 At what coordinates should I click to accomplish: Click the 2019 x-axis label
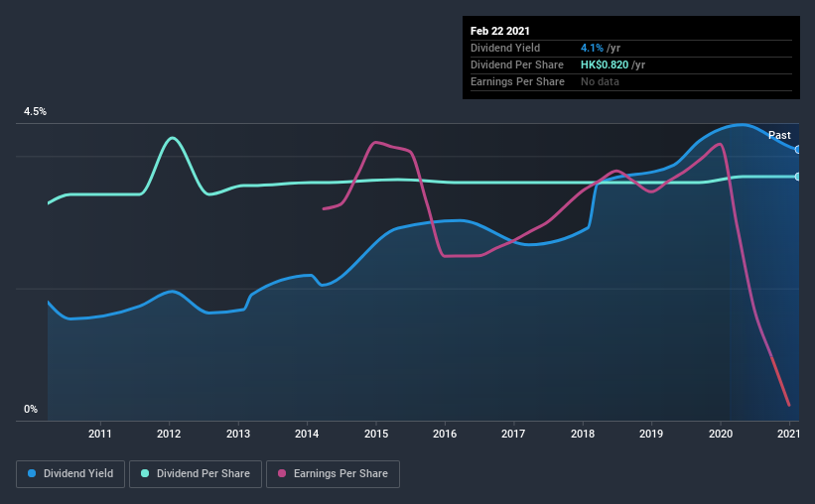[x=651, y=434]
